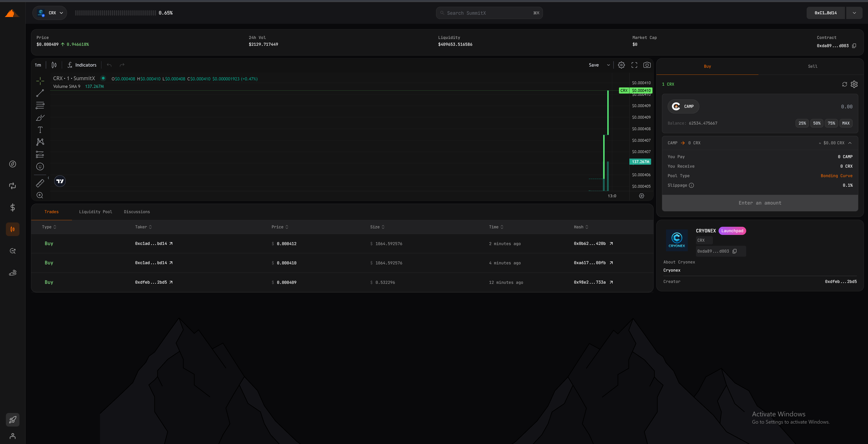Open the Discussions tab
The width and height of the screenshot is (868, 444).
point(137,212)
